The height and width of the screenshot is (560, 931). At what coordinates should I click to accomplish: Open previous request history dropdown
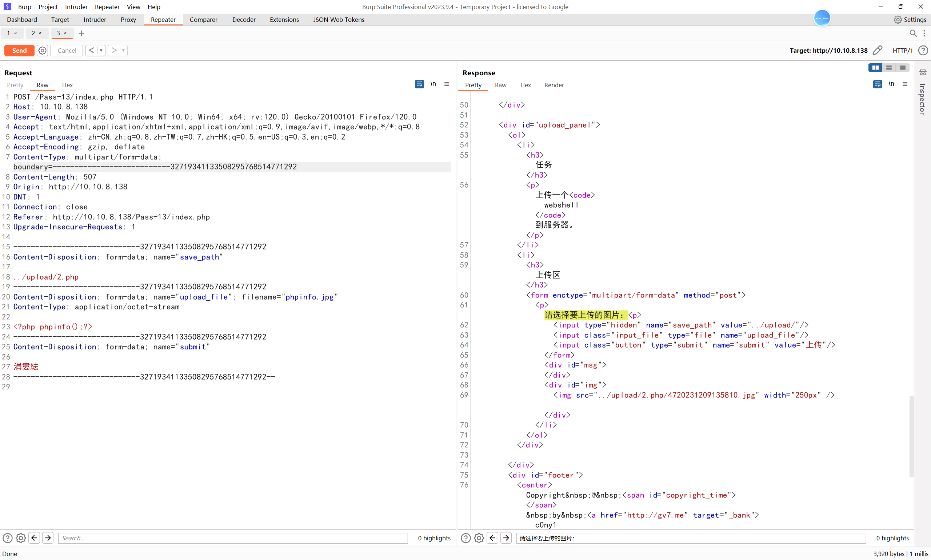click(x=101, y=51)
